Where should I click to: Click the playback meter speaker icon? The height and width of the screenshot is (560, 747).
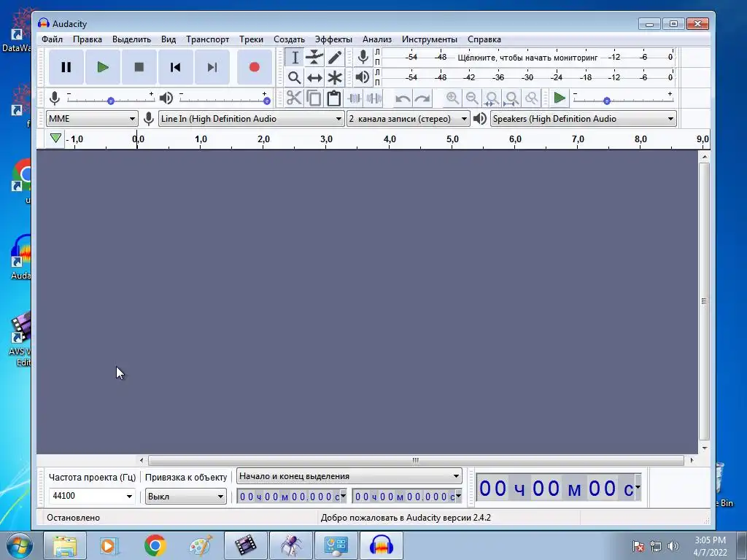point(363,77)
